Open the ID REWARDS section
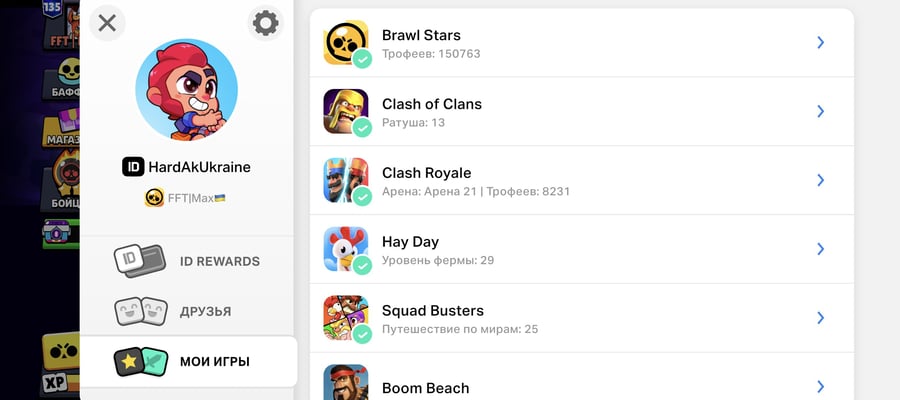Viewport: 900px width, 400px height. (x=187, y=262)
